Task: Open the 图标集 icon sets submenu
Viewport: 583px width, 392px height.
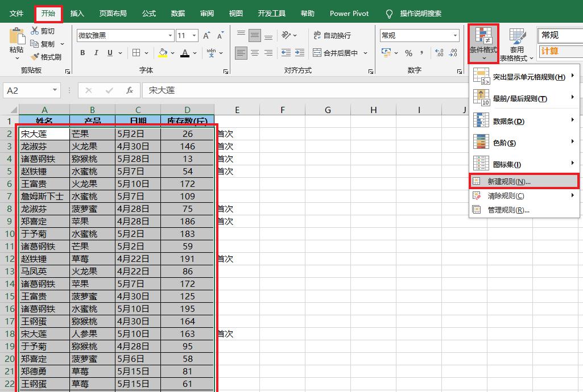Action: tap(524, 164)
